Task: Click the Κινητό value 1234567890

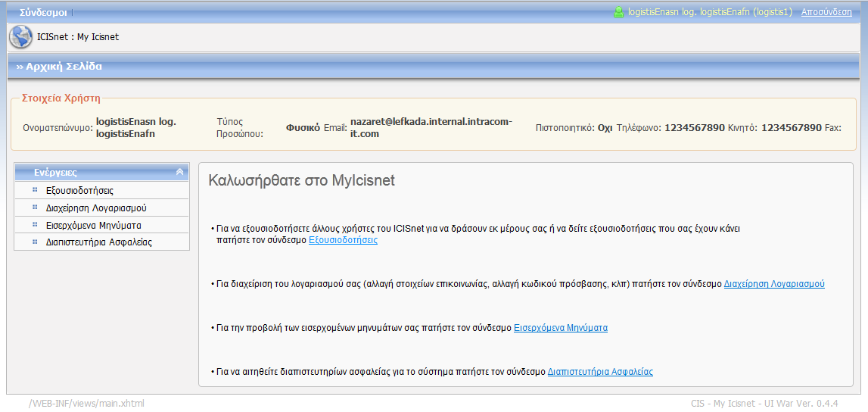Action: coord(792,128)
